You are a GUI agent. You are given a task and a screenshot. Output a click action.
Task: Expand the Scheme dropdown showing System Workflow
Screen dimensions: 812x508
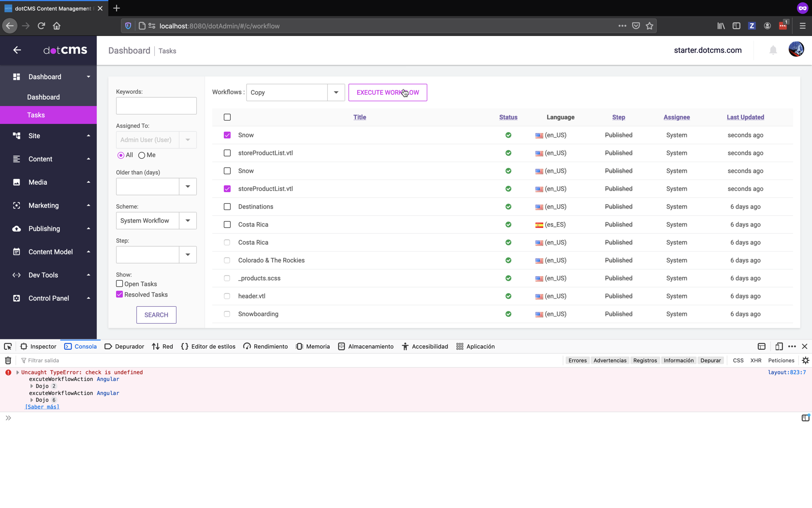click(188, 221)
